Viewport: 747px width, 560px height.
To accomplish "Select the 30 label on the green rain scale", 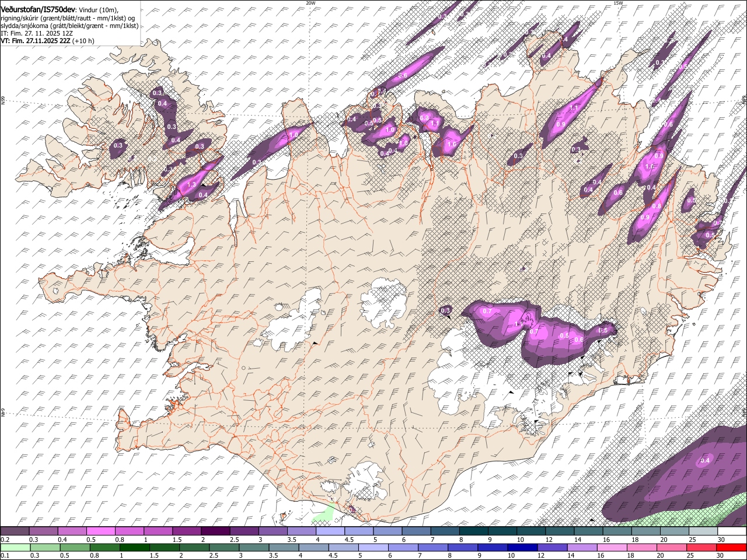I will [721, 555].
